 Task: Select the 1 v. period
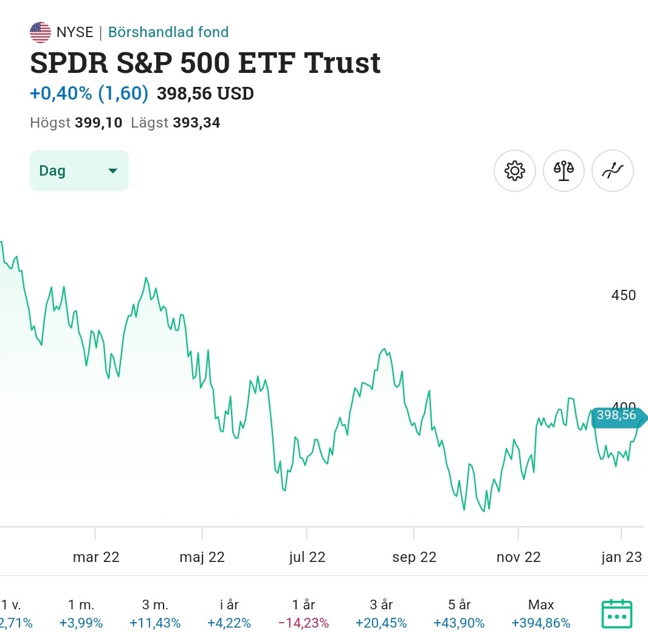point(13,614)
